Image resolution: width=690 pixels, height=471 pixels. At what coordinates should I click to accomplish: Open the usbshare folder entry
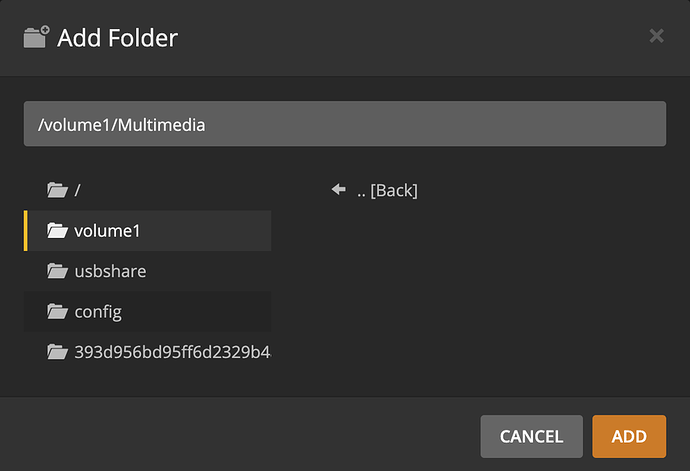[x=110, y=271]
